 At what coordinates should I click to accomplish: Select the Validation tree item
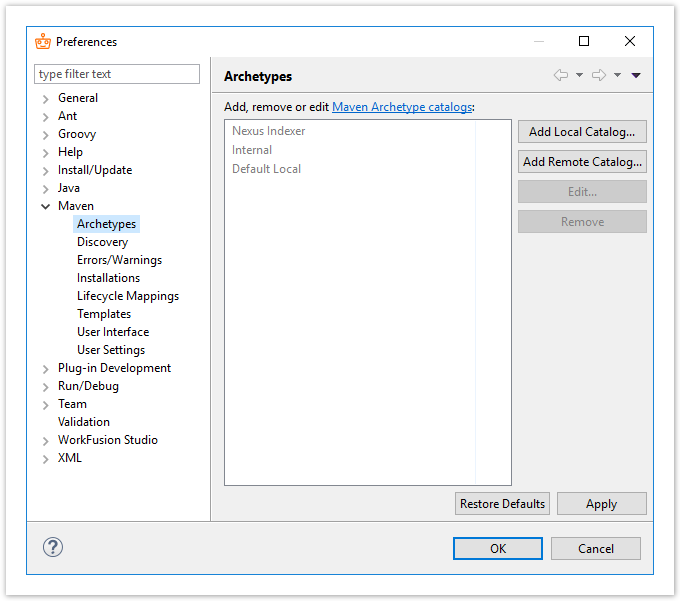[84, 422]
